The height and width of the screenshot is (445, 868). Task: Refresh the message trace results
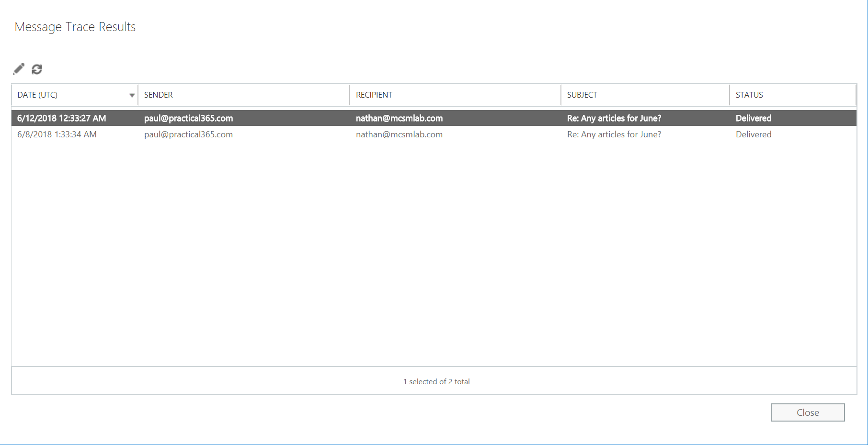point(37,69)
